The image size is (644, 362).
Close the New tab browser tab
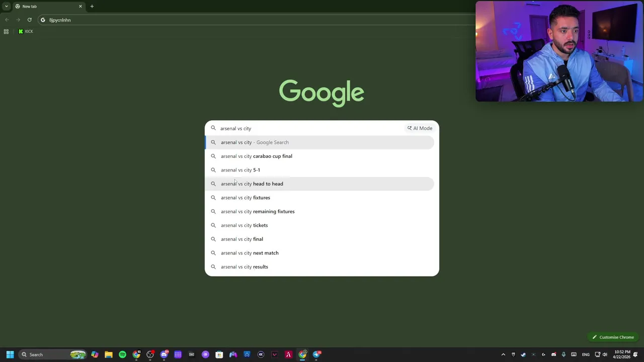point(80,7)
